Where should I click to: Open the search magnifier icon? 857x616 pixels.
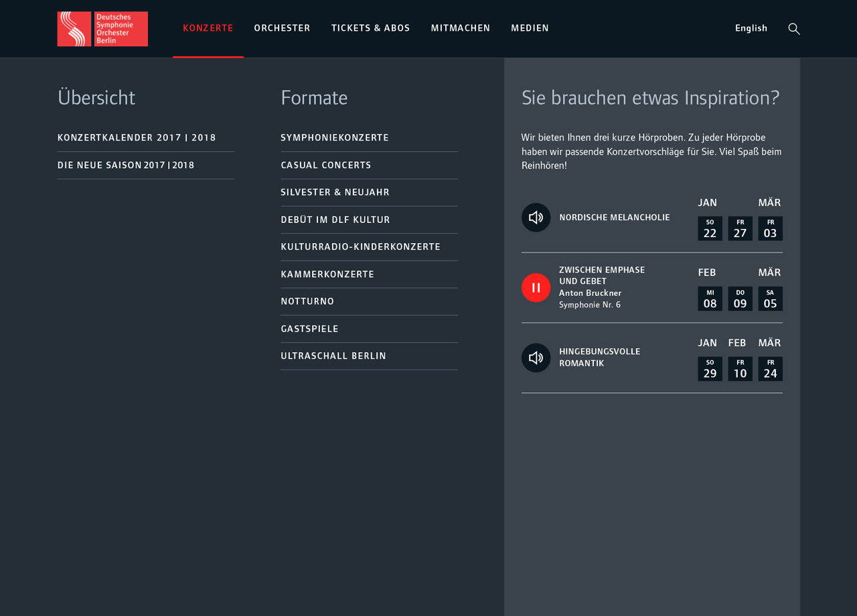(x=794, y=29)
